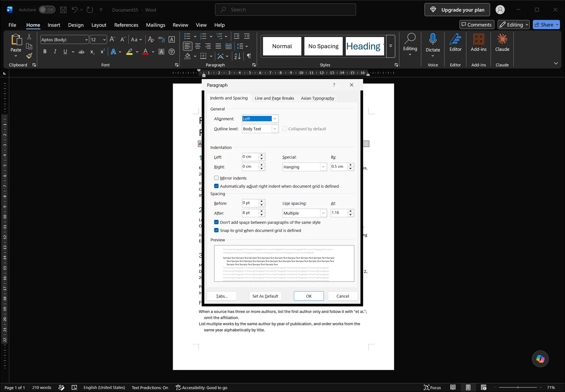565x392 pixels.
Task: Open Claude add-in icon
Action: point(502,42)
